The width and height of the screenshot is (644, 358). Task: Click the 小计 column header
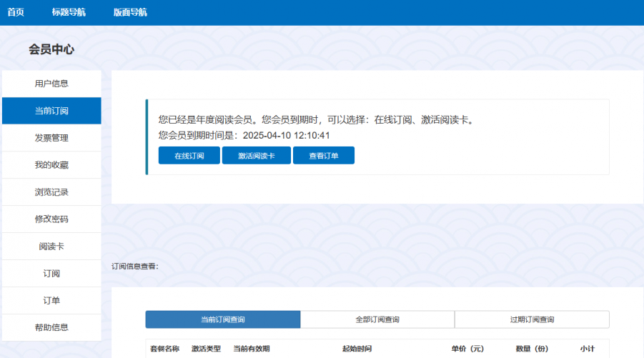[x=588, y=349]
